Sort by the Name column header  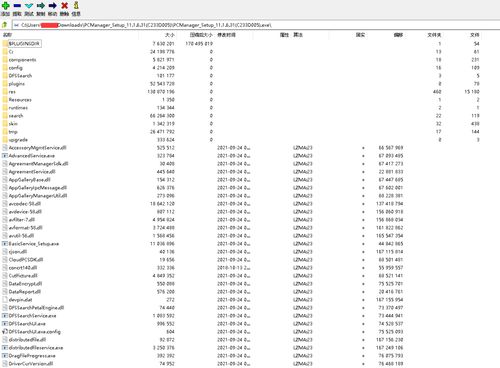7,35
